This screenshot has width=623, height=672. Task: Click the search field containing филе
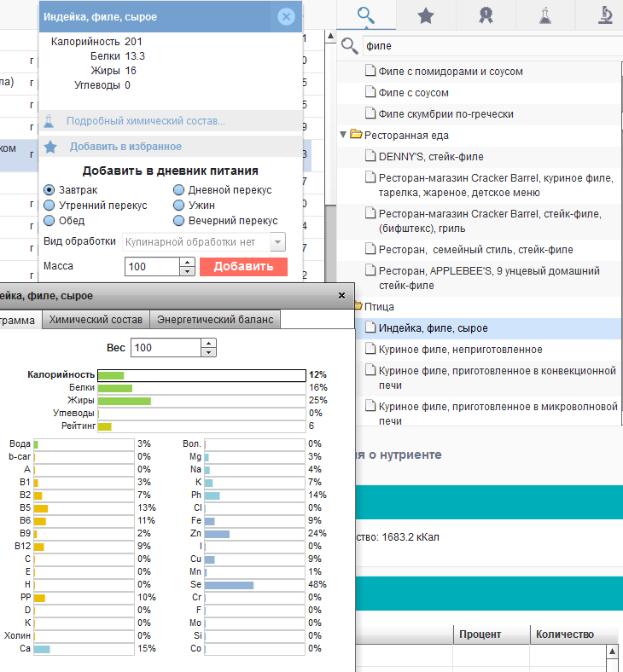486,46
